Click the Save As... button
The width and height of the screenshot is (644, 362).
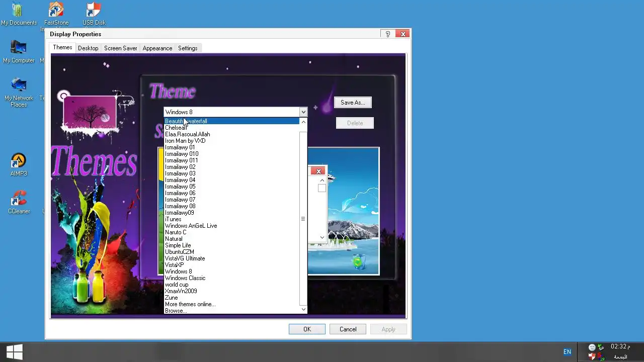353,103
